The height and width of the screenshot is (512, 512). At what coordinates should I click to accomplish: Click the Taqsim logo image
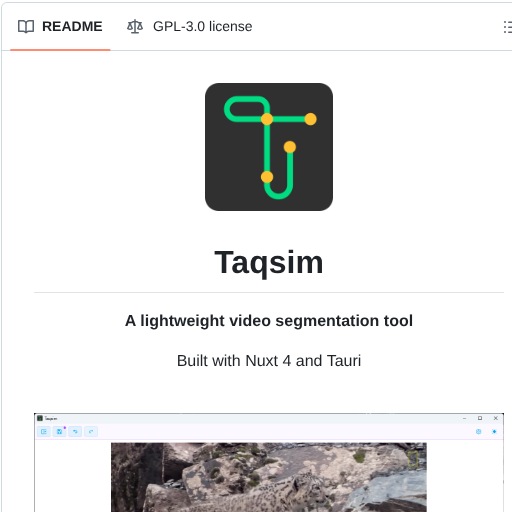269,147
